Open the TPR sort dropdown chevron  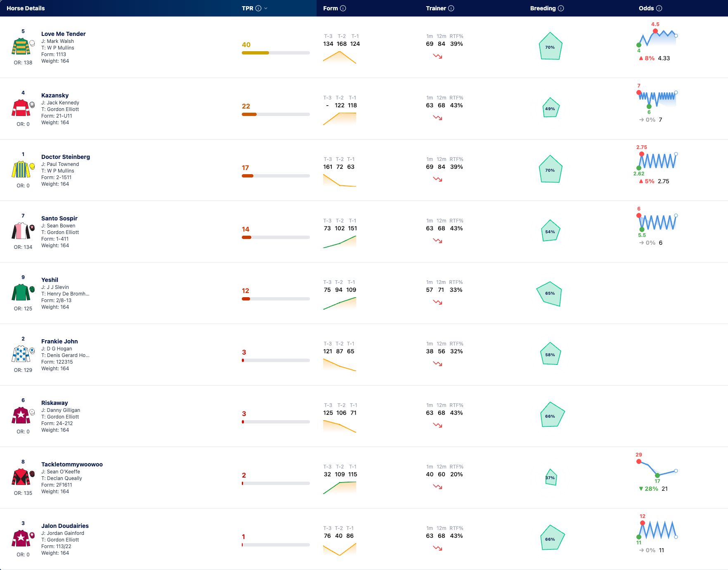[x=266, y=8]
